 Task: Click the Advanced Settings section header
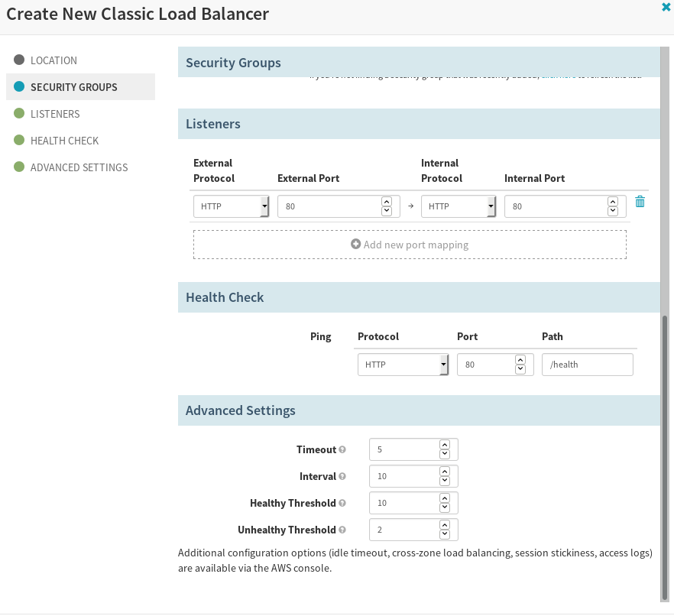coord(419,410)
